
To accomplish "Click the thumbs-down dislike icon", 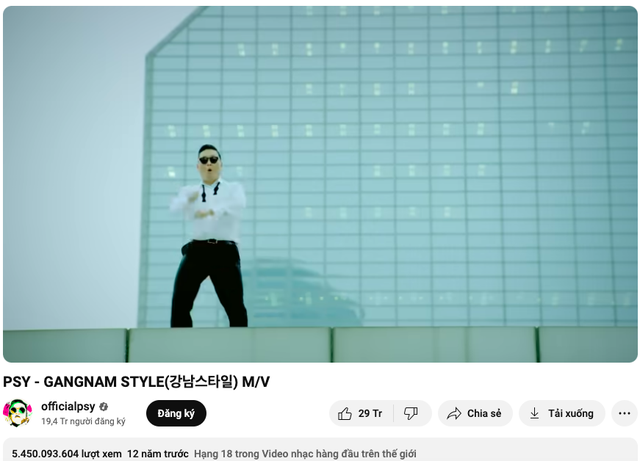I will [411, 413].
